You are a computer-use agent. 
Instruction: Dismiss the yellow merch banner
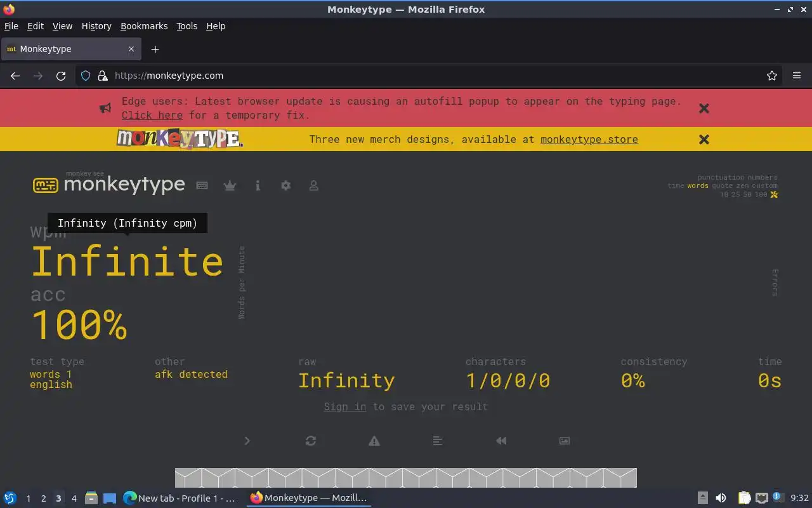coord(704,139)
